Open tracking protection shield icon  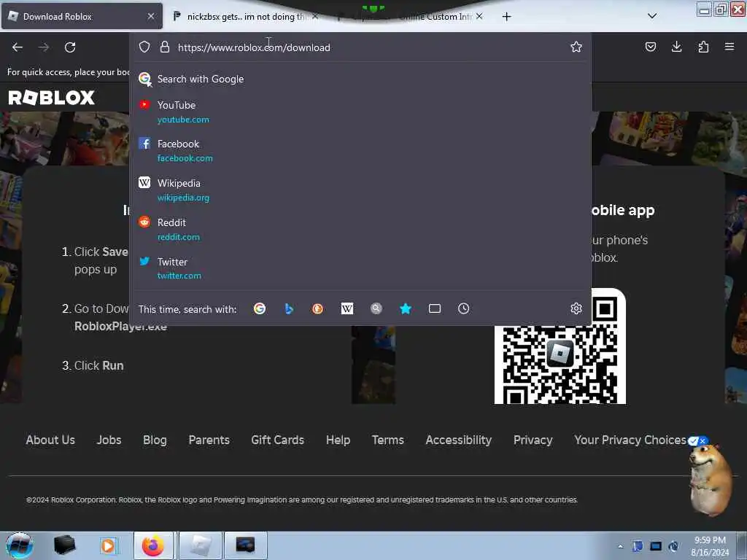(144, 47)
